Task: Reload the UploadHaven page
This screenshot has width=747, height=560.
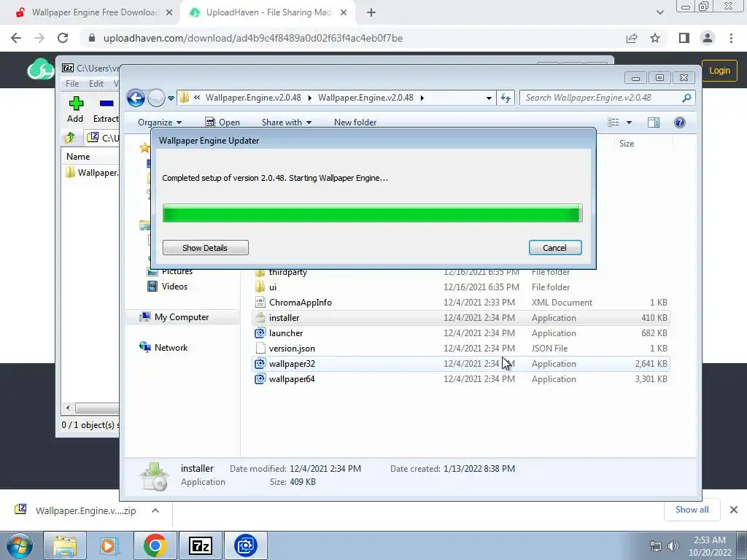Action: coord(63,38)
